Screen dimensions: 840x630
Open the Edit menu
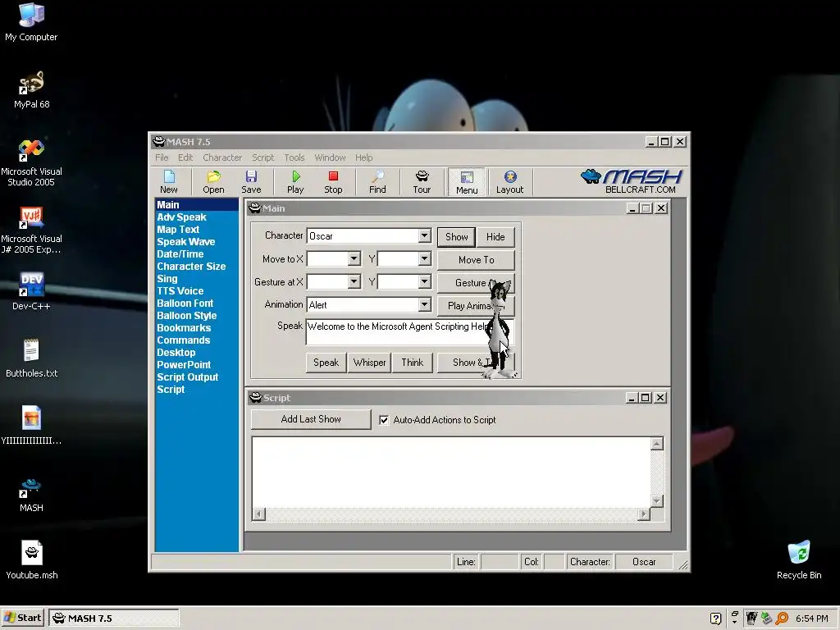tap(185, 157)
